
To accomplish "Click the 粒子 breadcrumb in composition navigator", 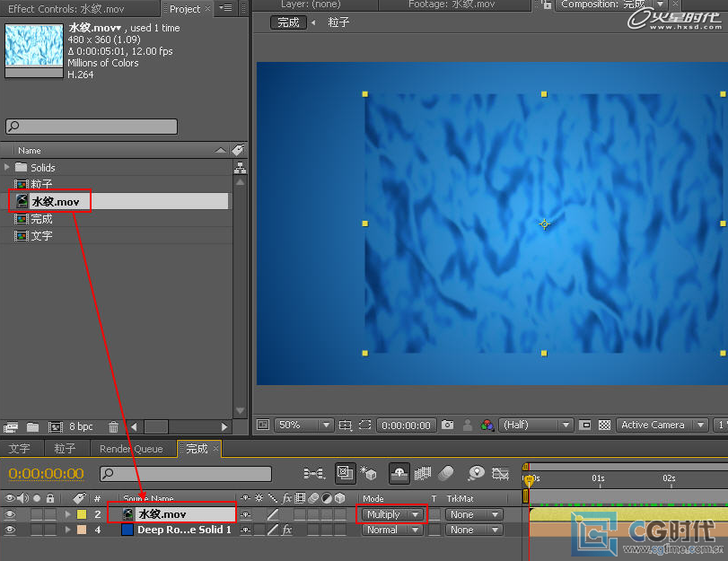I will tap(338, 22).
